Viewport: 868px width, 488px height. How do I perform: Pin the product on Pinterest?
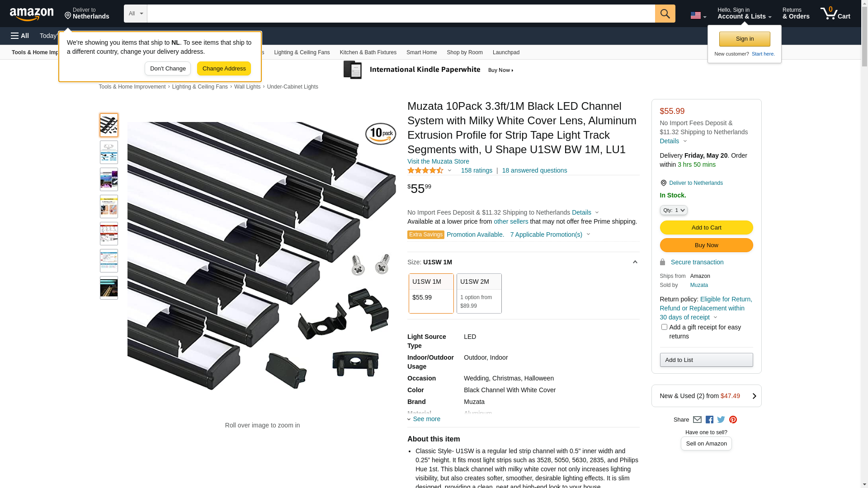point(733,420)
